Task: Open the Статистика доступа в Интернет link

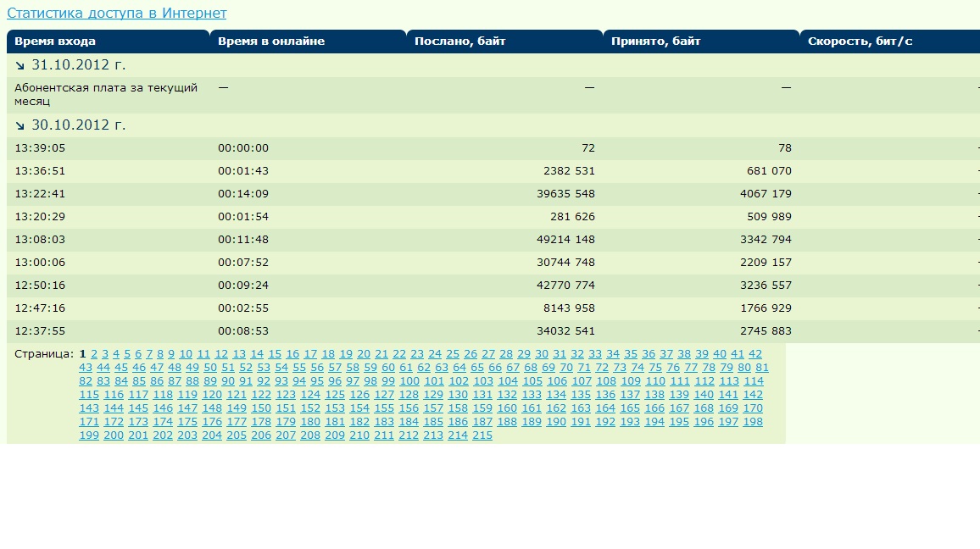Action: [116, 14]
